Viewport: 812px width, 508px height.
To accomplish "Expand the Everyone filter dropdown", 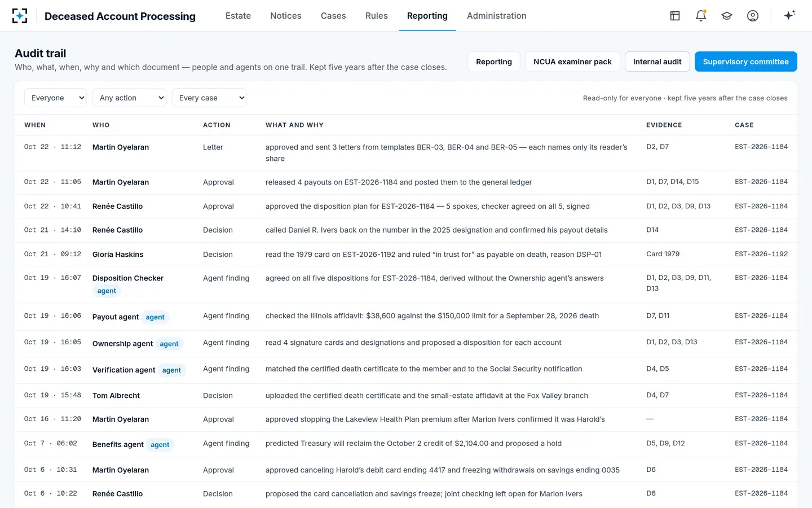I will [55, 98].
